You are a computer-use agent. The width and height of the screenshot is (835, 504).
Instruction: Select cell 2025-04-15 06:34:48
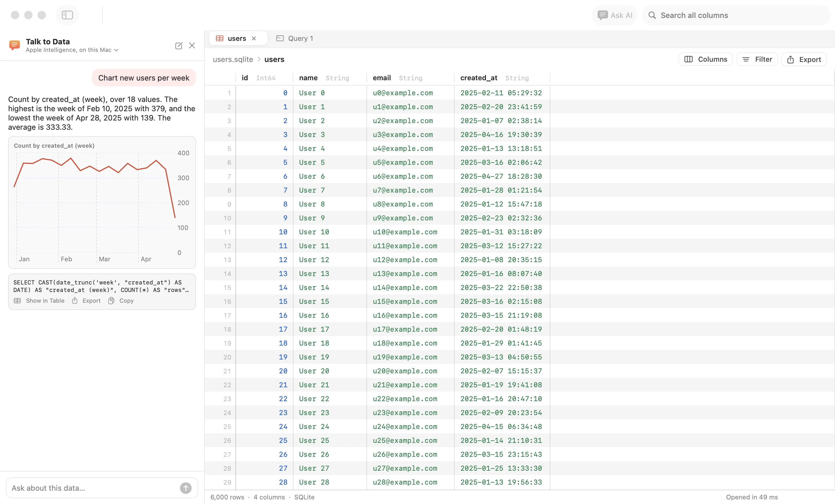[502, 426]
